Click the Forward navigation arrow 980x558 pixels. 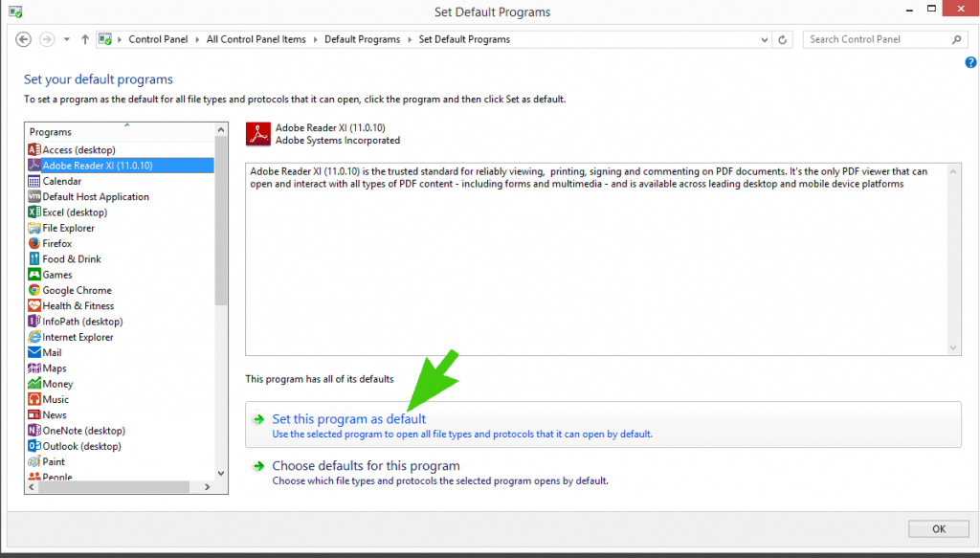47,39
